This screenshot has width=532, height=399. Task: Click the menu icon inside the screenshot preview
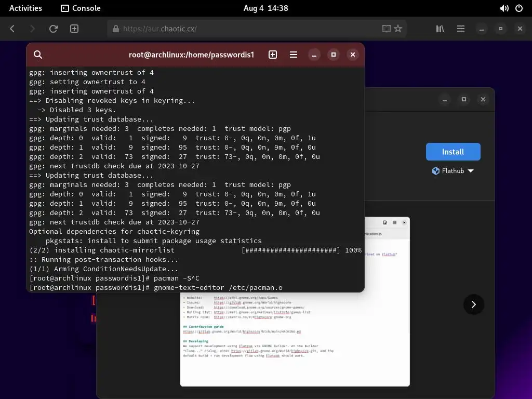click(x=395, y=222)
